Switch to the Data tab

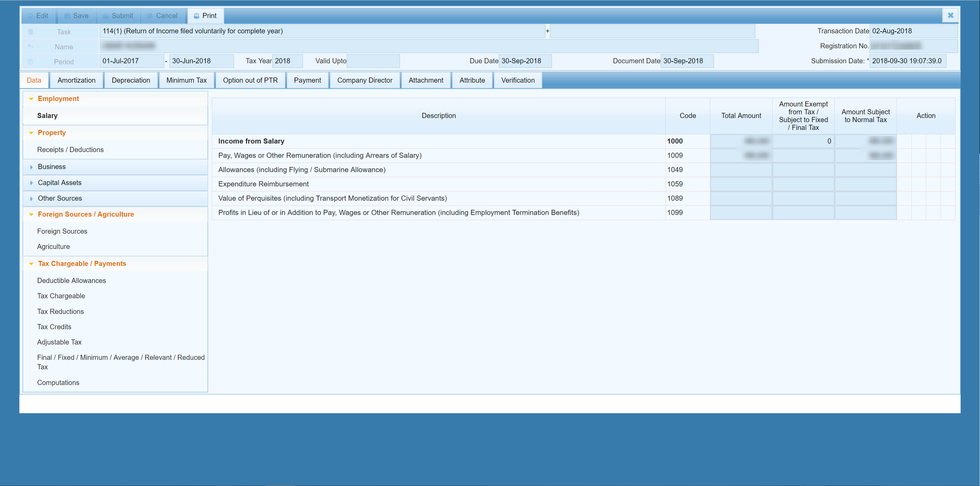tap(34, 80)
